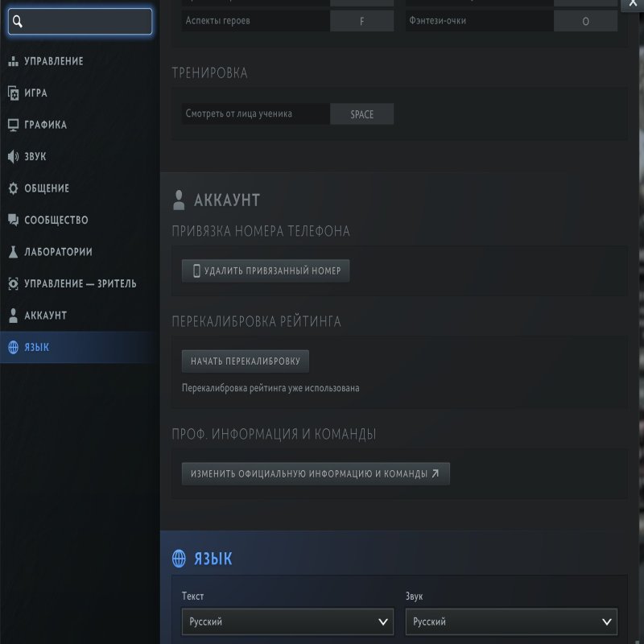Image resolution: width=644 pixels, height=644 pixels.
Task: Open the Звук language dropdown
Action: pos(510,621)
